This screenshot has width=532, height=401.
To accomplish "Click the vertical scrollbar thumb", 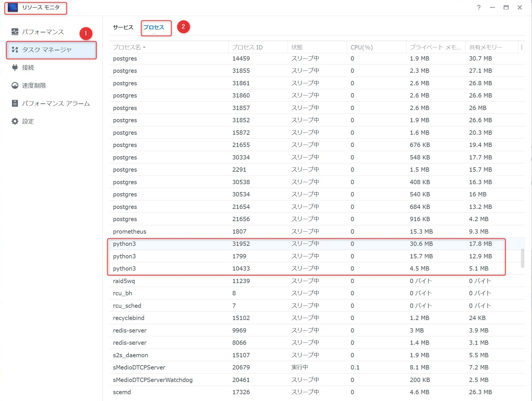I will (522, 258).
